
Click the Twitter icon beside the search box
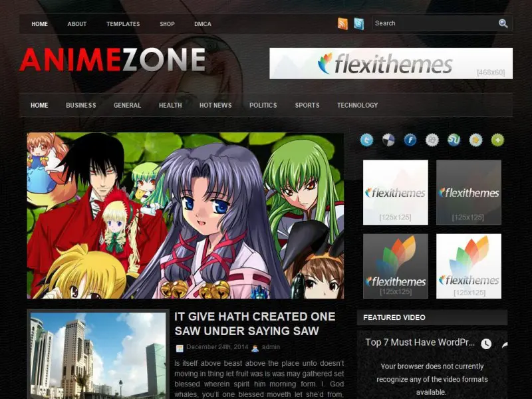click(x=358, y=24)
